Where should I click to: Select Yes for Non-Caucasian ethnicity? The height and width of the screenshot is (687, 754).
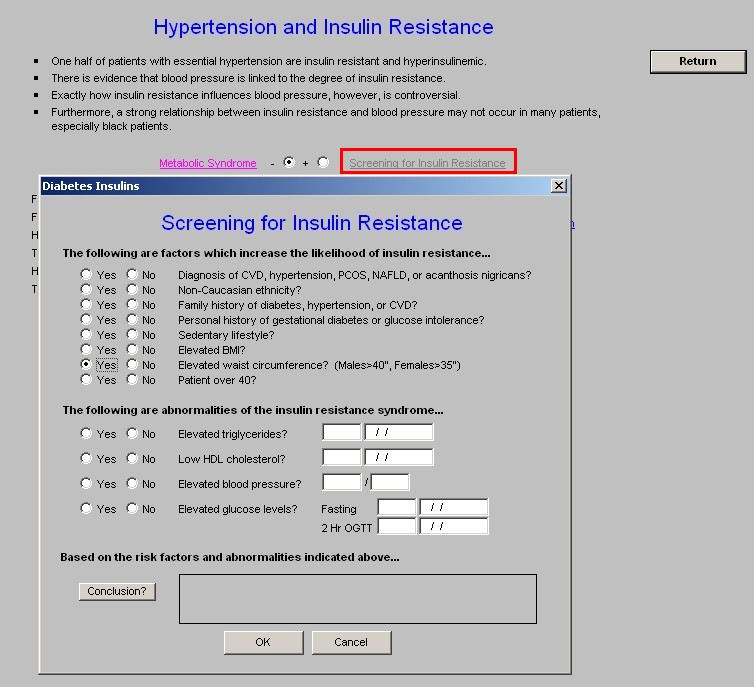click(86, 289)
